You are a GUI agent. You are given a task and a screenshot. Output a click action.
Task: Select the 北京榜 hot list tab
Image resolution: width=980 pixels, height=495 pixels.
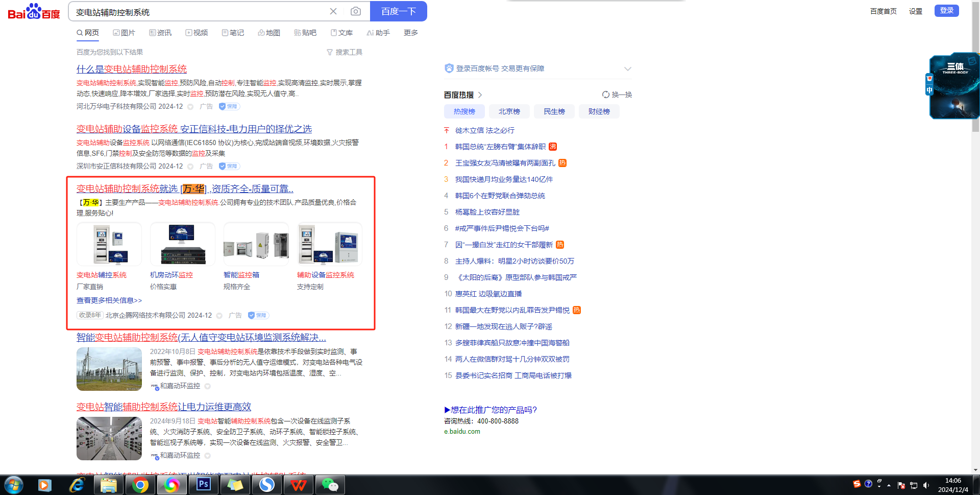[x=509, y=111]
